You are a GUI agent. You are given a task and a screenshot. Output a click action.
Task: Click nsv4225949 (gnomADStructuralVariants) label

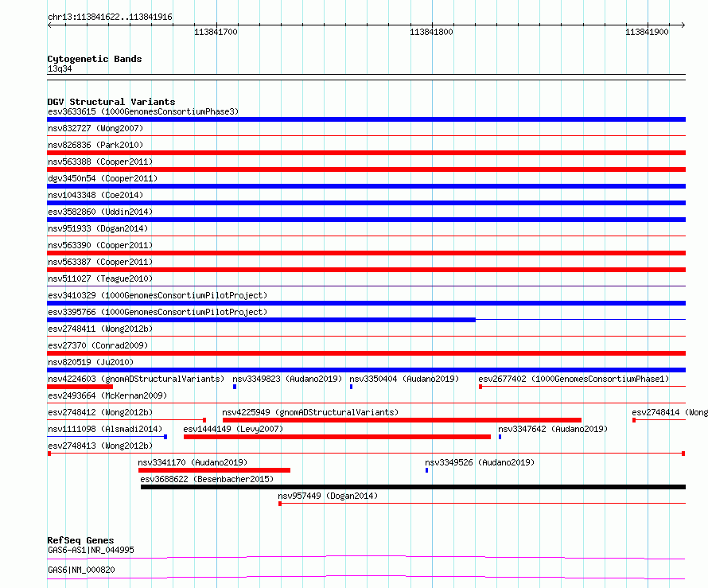[x=311, y=412]
